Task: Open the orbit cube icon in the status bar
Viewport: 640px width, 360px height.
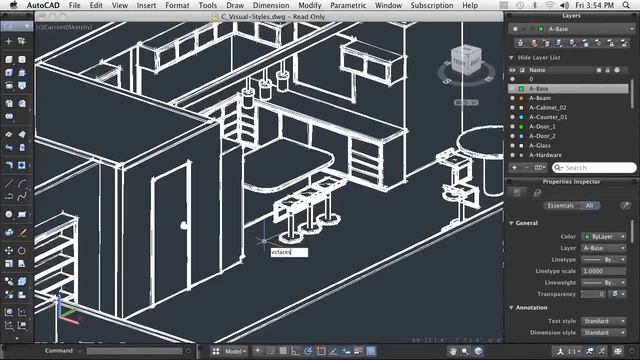Action: point(478,351)
